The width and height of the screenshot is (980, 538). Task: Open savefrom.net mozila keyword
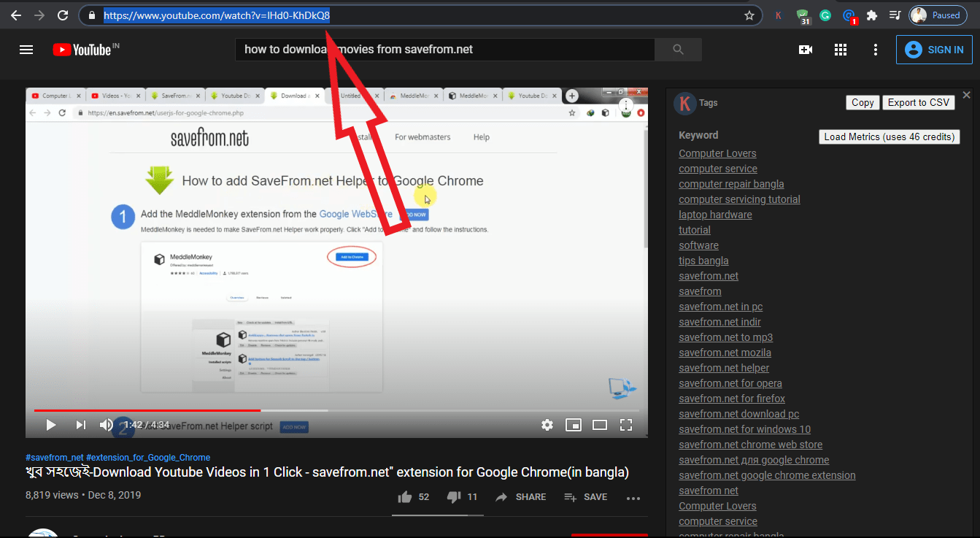coord(725,353)
